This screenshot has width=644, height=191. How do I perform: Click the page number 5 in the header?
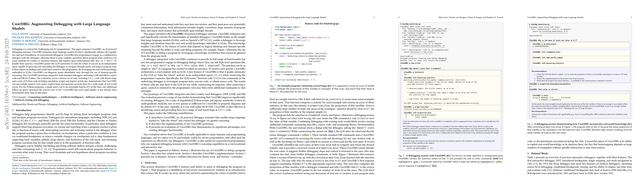click(631, 18)
